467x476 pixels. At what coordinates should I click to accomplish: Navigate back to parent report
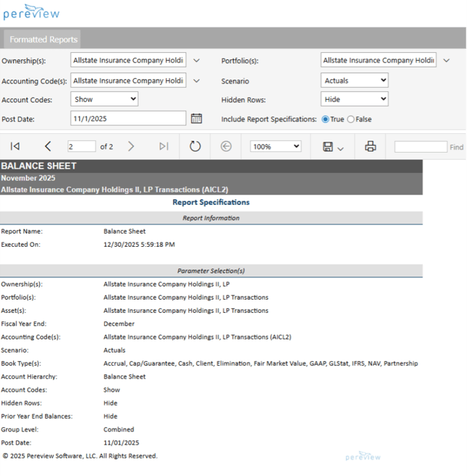point(226,146)
